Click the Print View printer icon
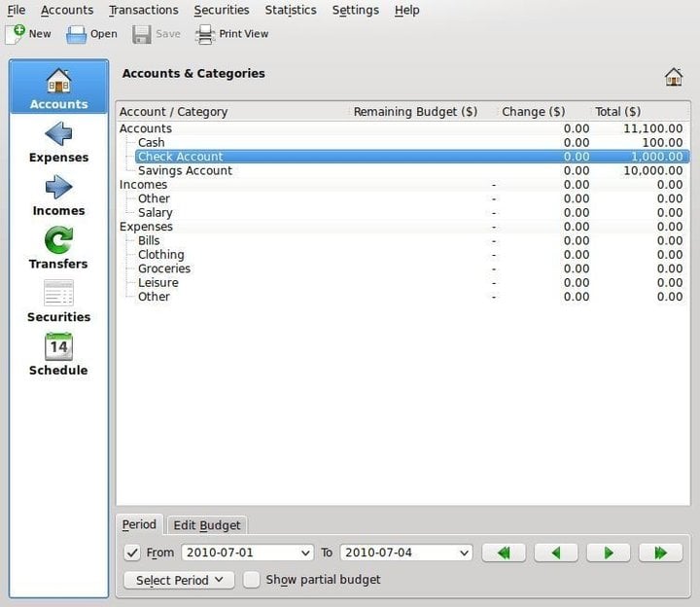The height and width of the screenshot is (607, 700). point(205,34)
